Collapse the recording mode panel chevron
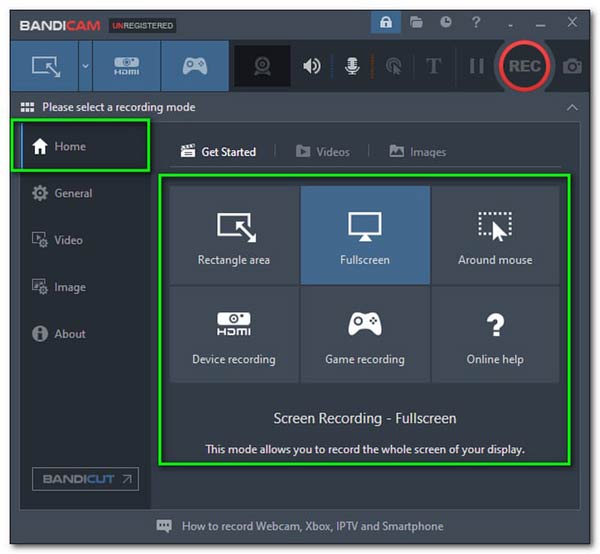This screenshot has width=600, height=554. tap(572, 108)
